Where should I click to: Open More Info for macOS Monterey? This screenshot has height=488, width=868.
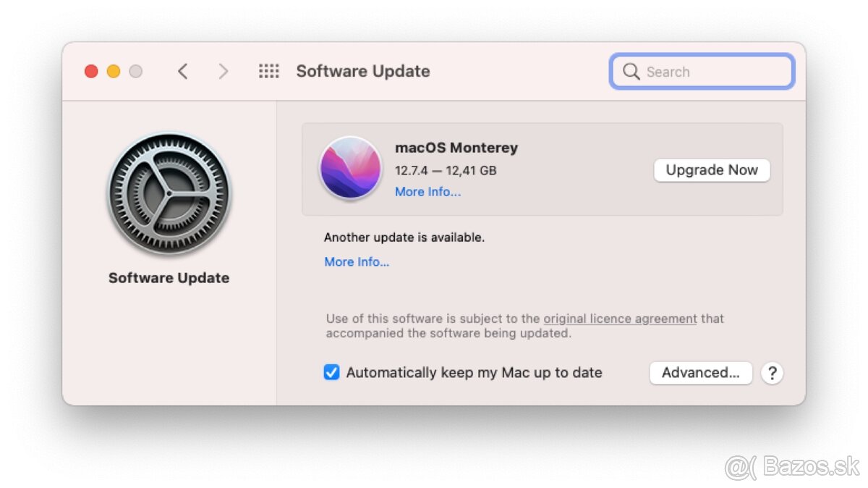click(x=427, y=191)
